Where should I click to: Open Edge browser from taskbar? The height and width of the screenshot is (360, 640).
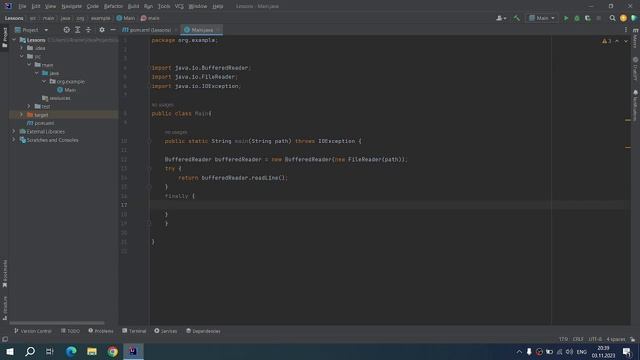point(71,351)
